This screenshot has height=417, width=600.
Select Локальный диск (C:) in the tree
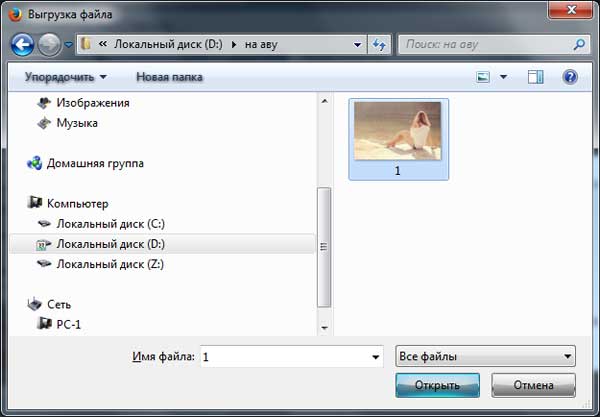pyautogui.click(x=109, y=223)
